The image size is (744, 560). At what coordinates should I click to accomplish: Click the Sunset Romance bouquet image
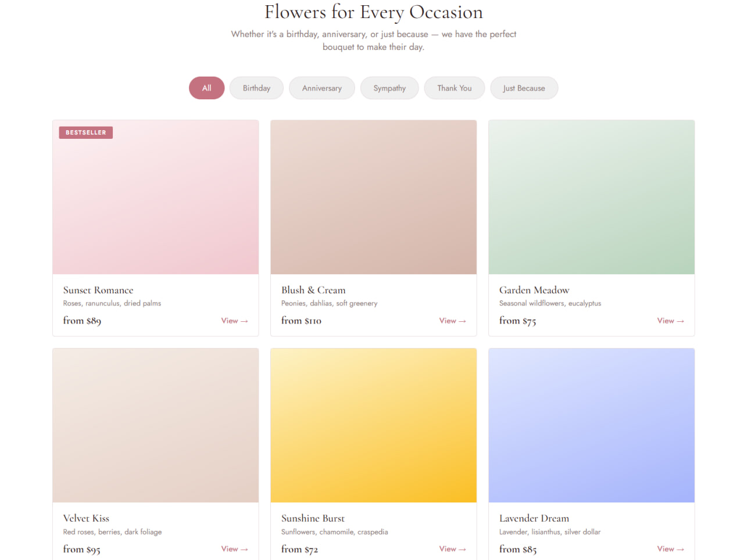[x=155, y=198]
